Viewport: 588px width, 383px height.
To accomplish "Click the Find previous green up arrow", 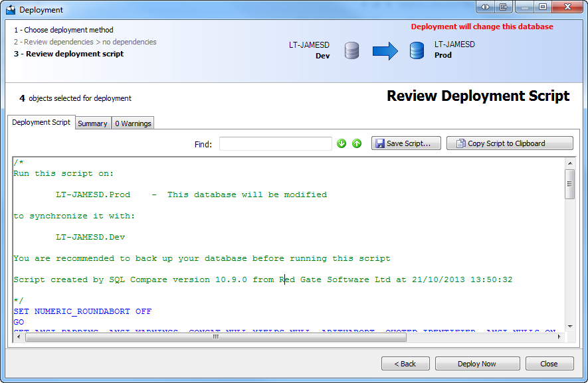I will pos(357,143).
